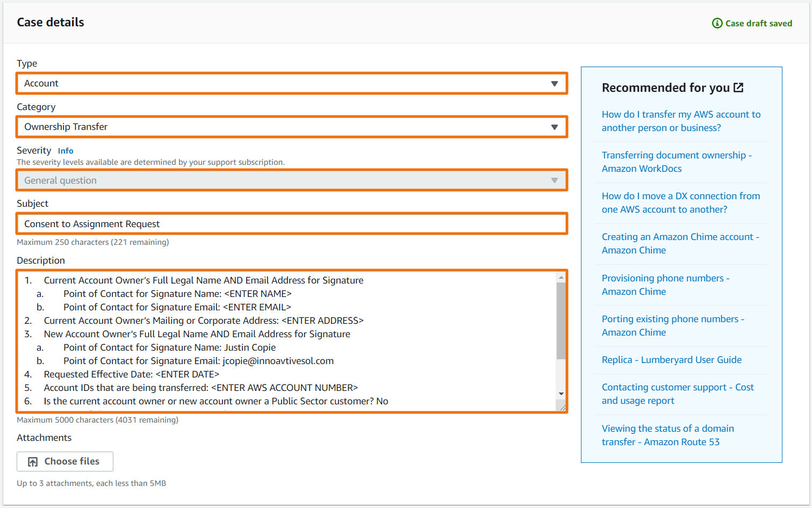
Task: Open Transferring document ownership WorkDocs link
Action: tap(676, 162)
